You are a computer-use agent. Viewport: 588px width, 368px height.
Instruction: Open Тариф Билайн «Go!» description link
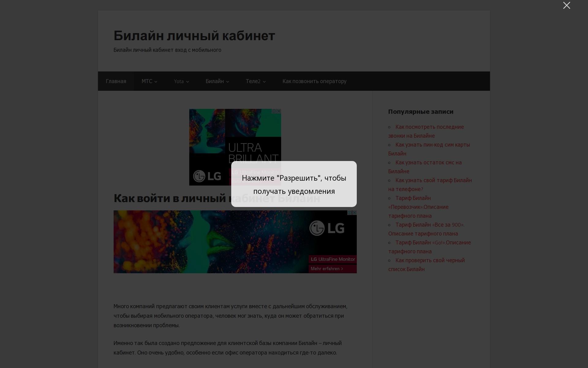430,247
